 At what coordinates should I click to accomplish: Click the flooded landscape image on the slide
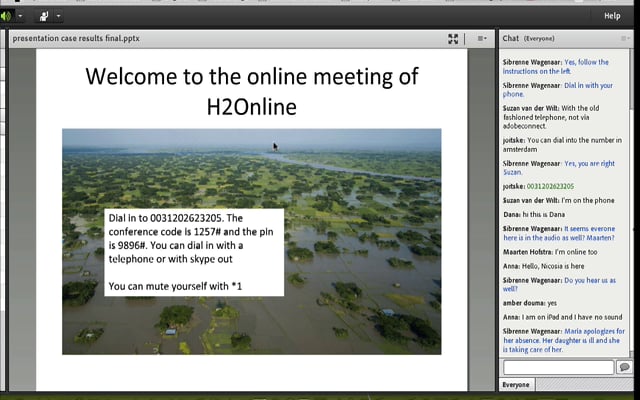251,242
